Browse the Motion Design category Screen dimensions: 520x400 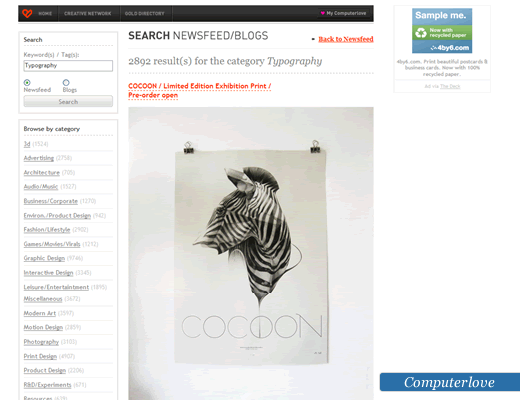tap(43, 327)
